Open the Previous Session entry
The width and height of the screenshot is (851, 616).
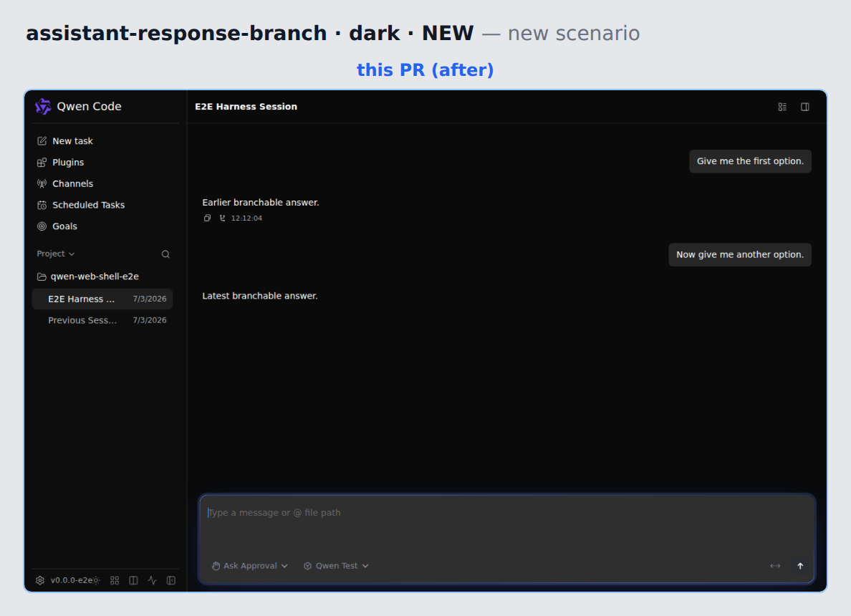click(x=102, y=320)
